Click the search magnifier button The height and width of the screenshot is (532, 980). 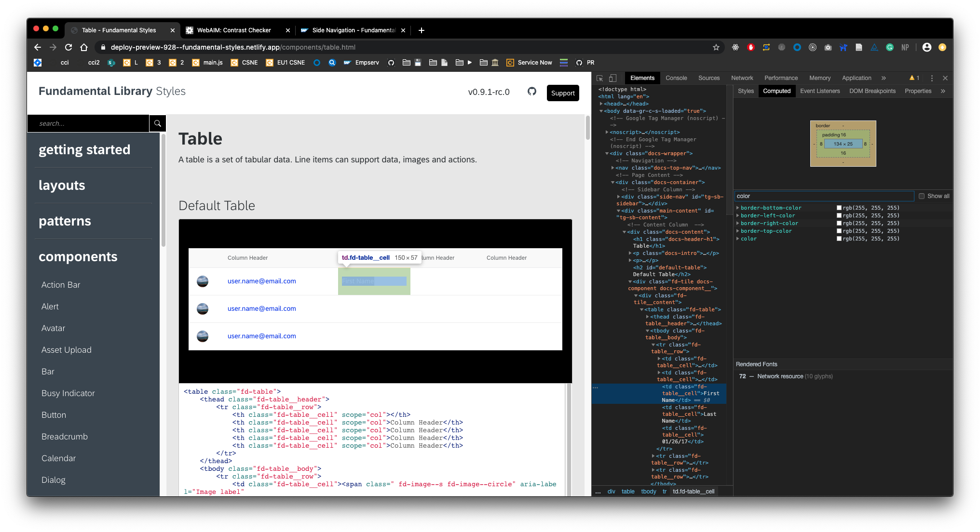[x=158, y=123]
